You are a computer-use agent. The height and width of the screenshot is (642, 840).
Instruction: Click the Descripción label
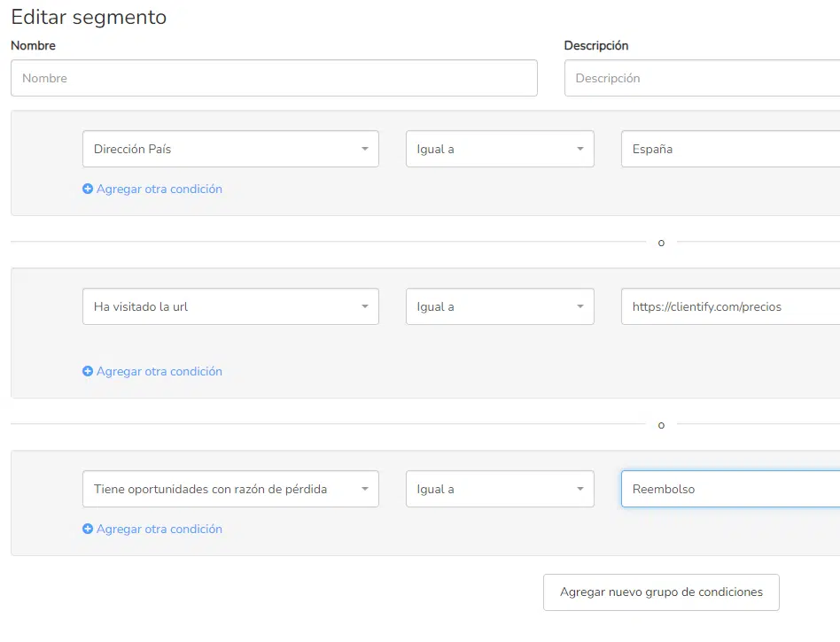coord(596,45)
